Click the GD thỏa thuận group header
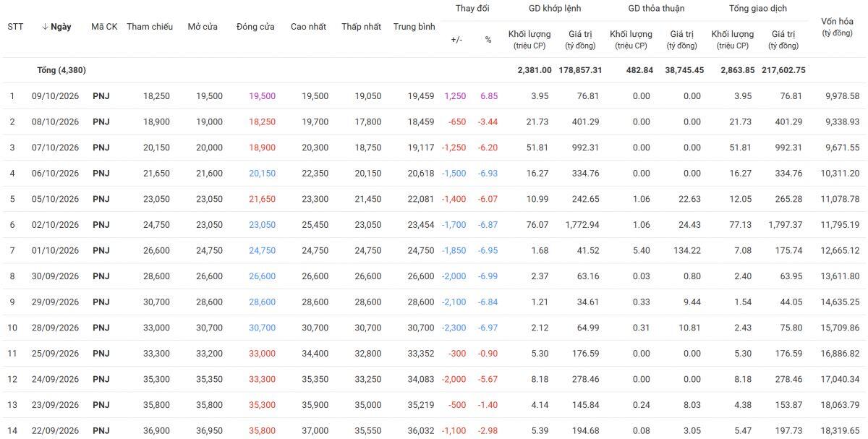 (656, 9)
